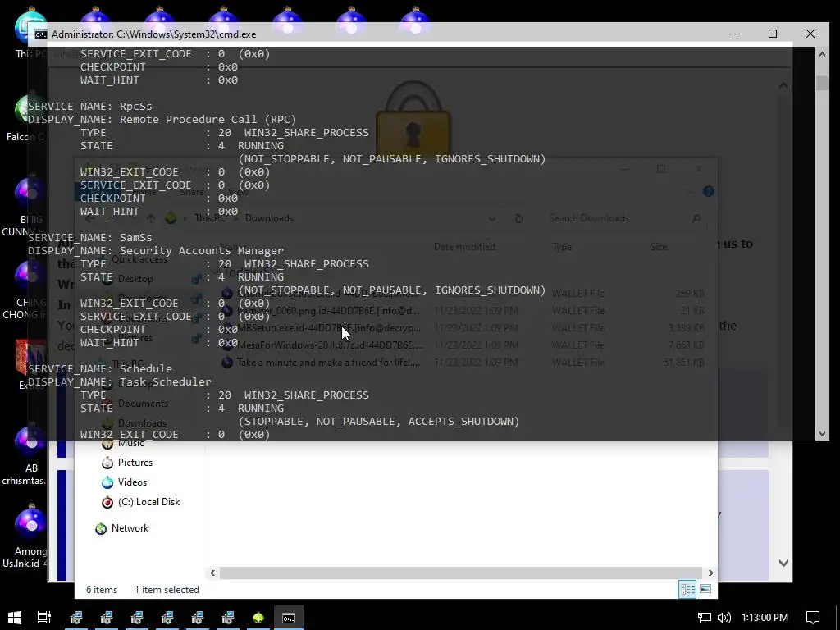Minimize the Administrator cmd.exe window
The image size is (840, 630).
736,34
